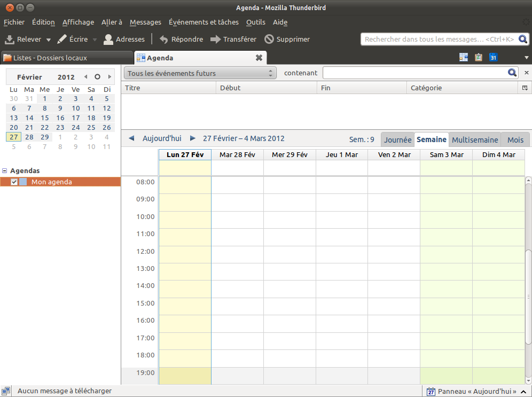
Task: Jump to today in mini calendar circle
Action: point(97,77)
